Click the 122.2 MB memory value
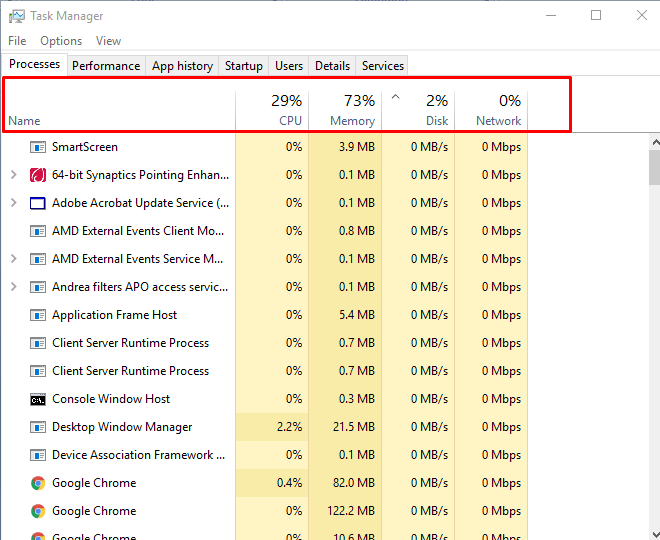The width and height of the screenshot is (660, 540). (x=351, y=511)
